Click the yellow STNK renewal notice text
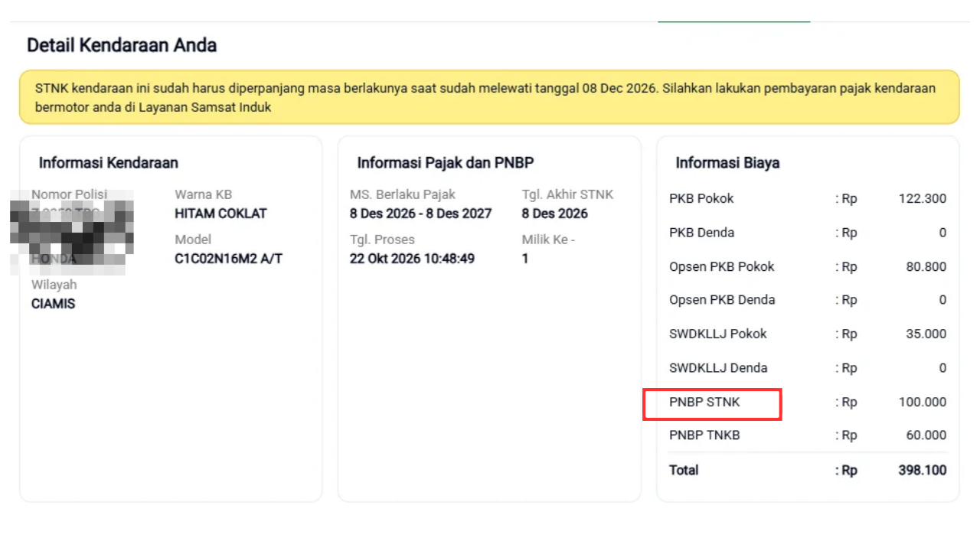This screenshot has width=980, height=551. [485, 97]
